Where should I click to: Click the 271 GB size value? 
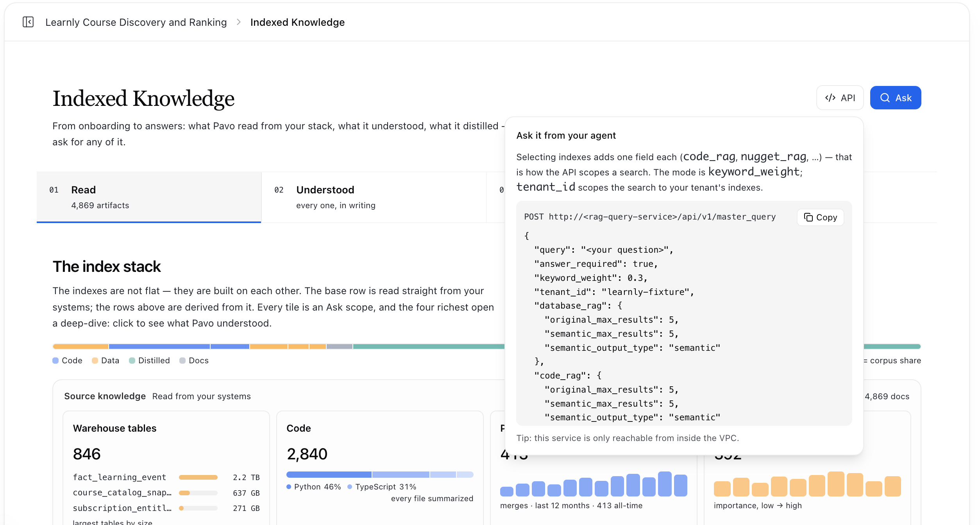[246, 508]
